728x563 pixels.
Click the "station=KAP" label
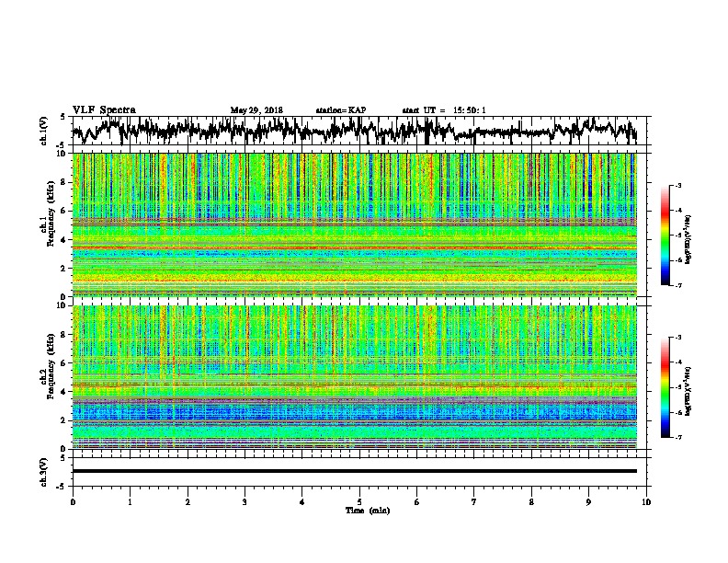(341, 110)
